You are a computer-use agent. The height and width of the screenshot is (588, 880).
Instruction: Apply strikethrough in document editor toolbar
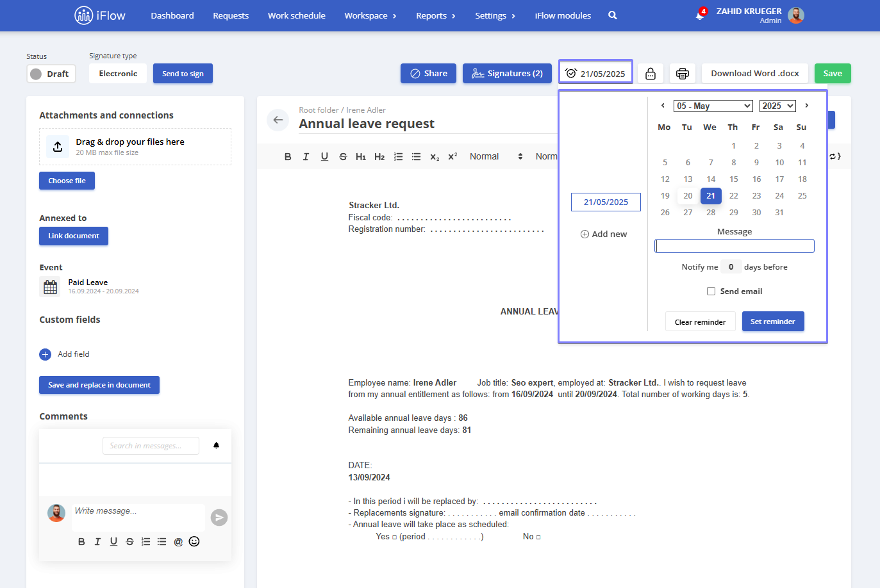coord(343,156)
